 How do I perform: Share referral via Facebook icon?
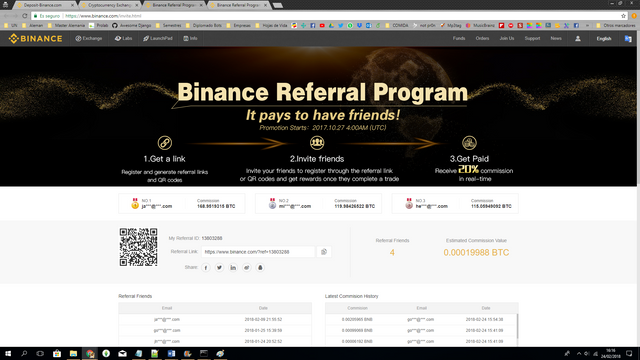(206, 268)
